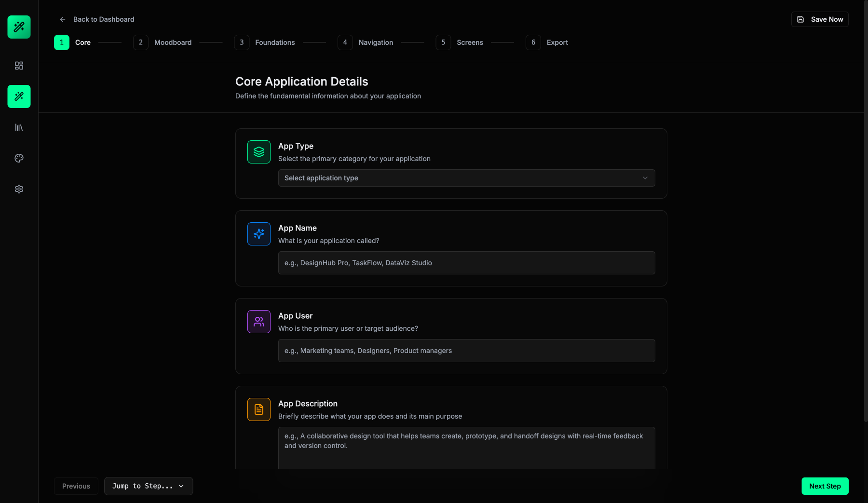Image resolution: width=868 pixels, height=503 pixels.
Task: Go to step 4 Navigation
Action: tap(366, 42)
